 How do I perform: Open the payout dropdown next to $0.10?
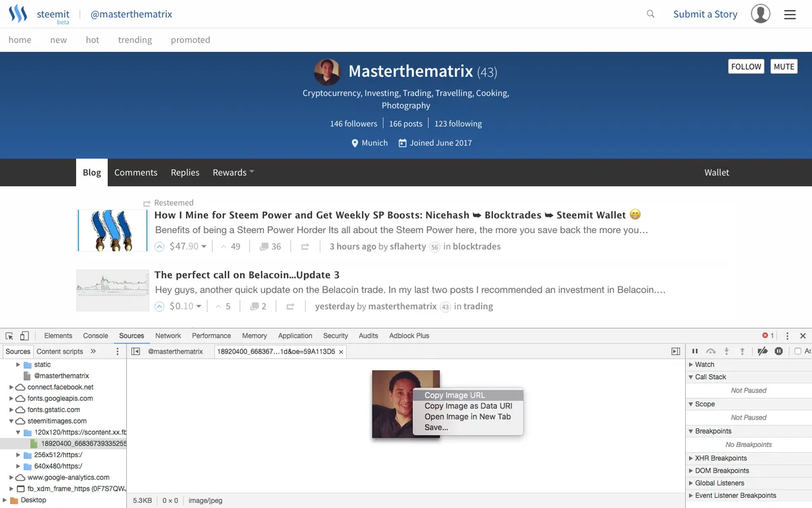click(x=199, y=307)
